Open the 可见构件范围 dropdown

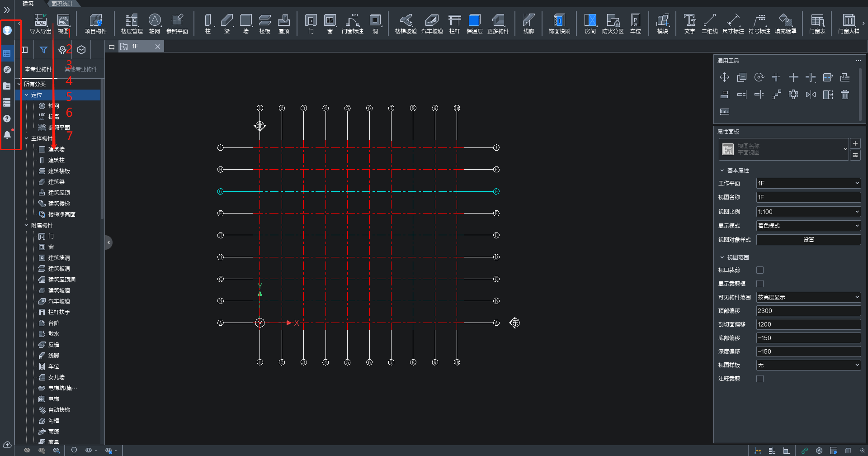808,297
